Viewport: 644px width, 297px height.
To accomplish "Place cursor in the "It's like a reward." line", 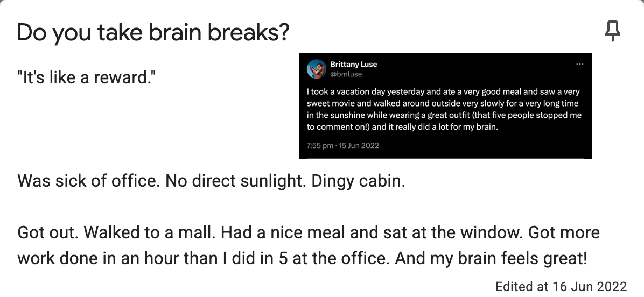I will 87,77.
